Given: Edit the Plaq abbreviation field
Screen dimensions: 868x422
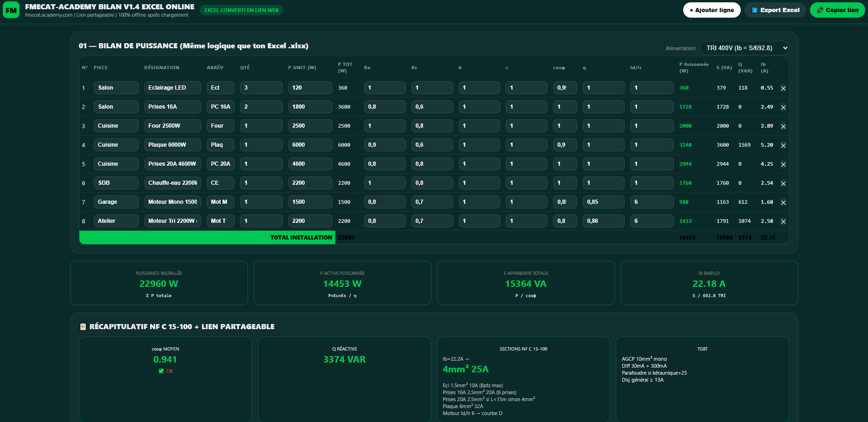Looking at the screenshot, I should point(221,145).
